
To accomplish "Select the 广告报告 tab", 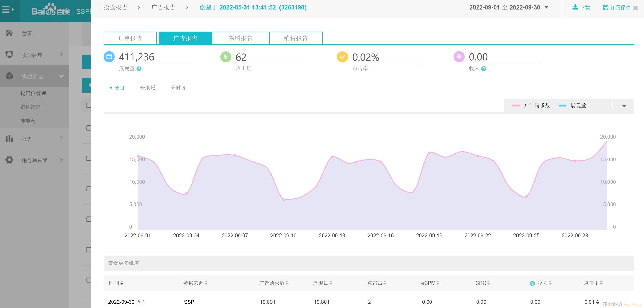I will point(185,38).
